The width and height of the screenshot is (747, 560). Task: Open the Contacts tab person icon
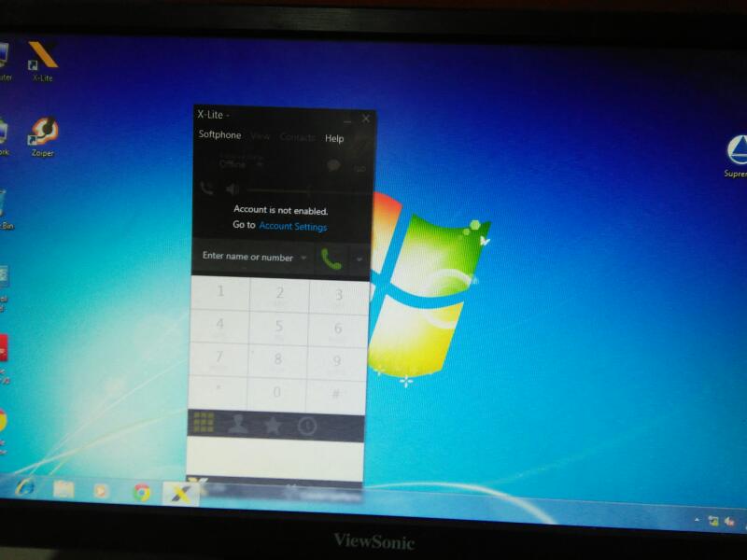coord(238,425)
